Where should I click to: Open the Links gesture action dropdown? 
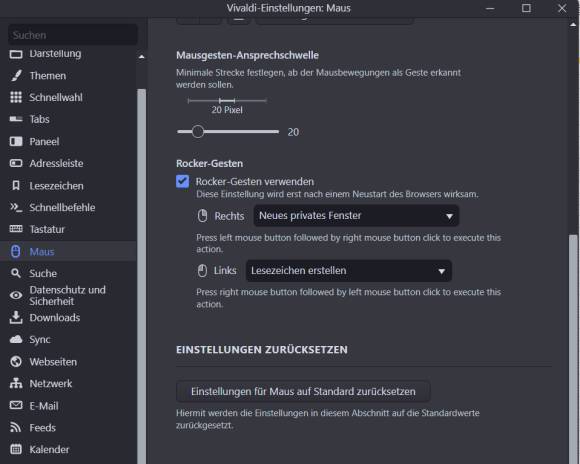click(348, 271)
